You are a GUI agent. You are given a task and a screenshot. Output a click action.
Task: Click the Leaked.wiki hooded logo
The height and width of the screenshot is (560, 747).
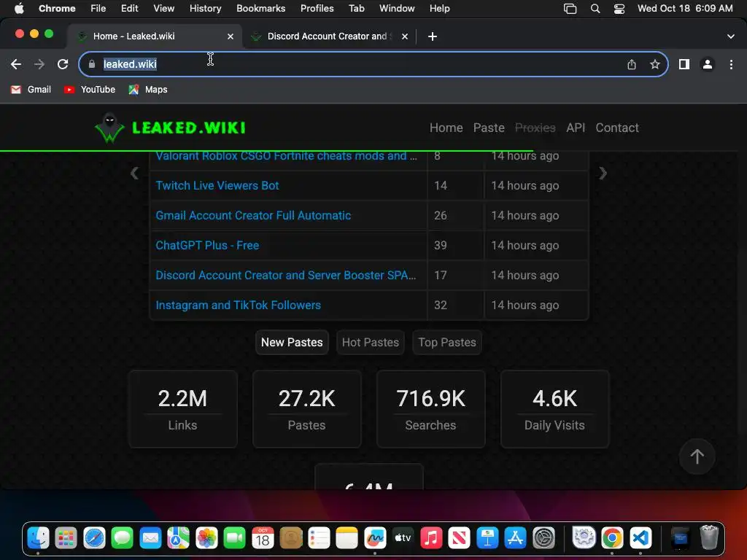(110, 128)
